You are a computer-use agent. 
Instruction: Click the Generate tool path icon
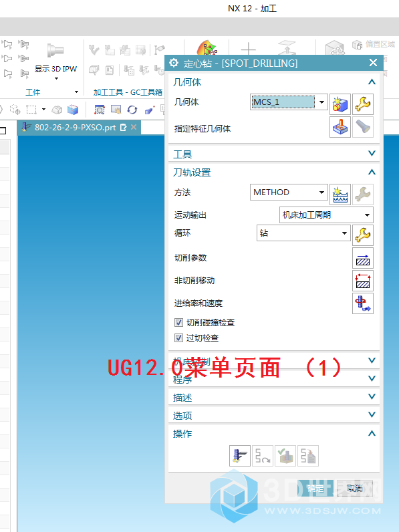(x=240, y=456)
